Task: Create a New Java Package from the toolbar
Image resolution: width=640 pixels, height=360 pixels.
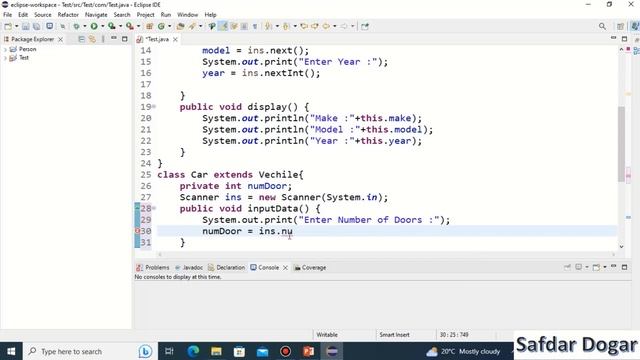Action: pyautogui.click(x=149, y=26)
